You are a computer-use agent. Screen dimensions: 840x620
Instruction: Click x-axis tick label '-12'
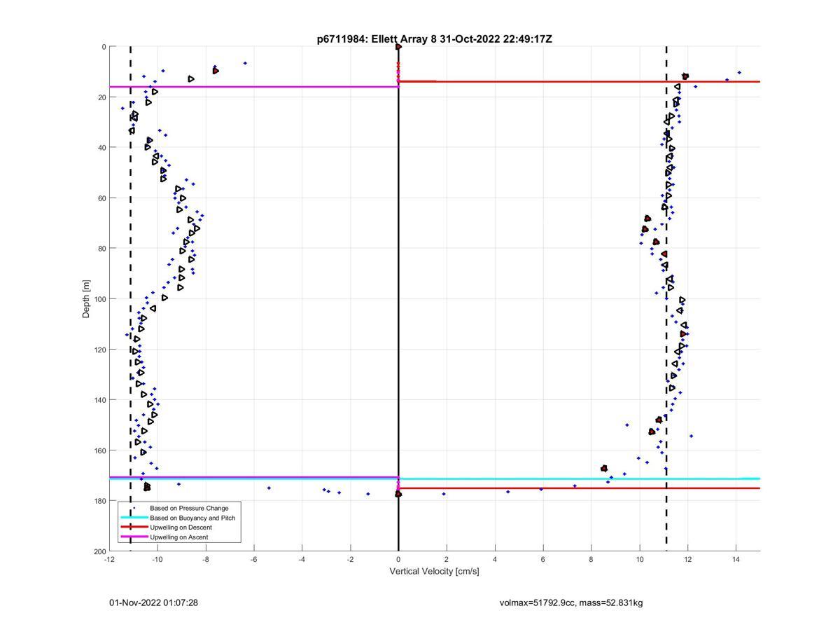point(109,560)
